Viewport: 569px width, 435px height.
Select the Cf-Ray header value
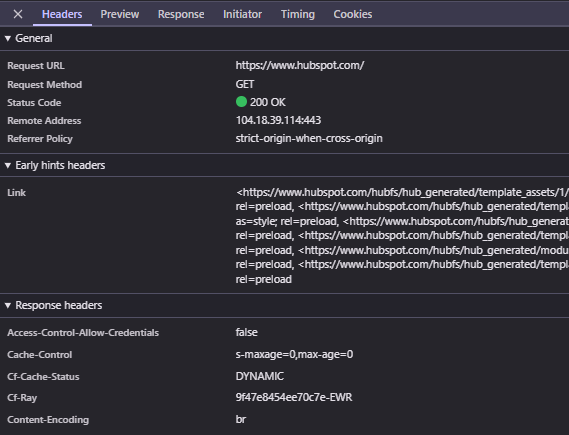294,397
